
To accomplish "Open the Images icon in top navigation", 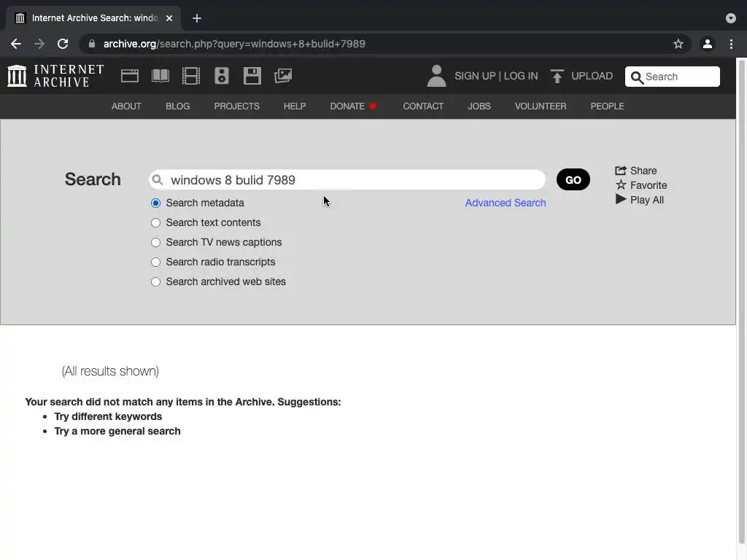I will [x=283, y=76].
